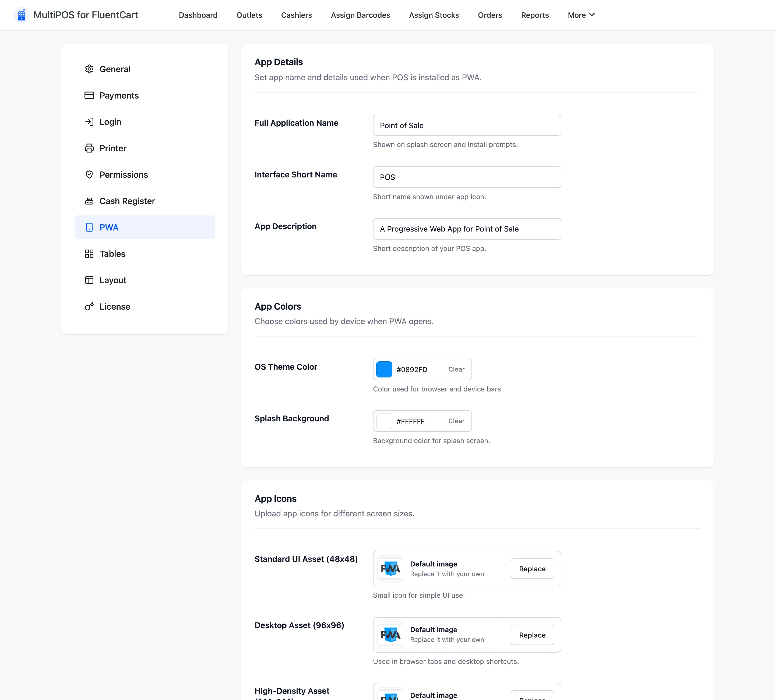Clear the Splash Background color
The width and height of the screenshot is (775, 700).
(456, 421)
